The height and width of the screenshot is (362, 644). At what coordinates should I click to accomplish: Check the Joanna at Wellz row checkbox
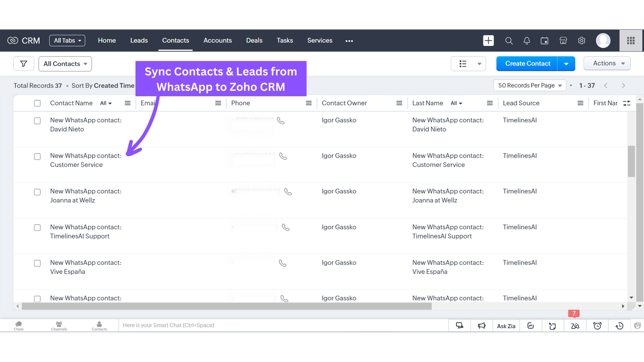click(x=37, y=192)
